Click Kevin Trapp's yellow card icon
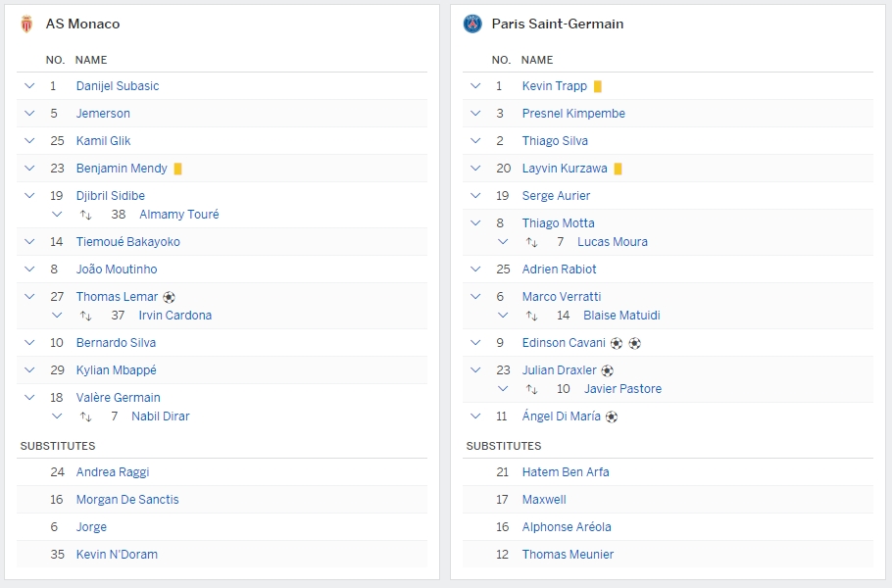This screenshot has width=892, height=588. tap(597, 86)
